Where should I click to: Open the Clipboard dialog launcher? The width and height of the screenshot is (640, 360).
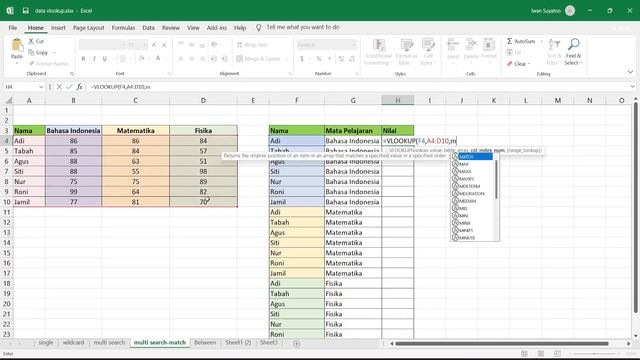(72, 74)
